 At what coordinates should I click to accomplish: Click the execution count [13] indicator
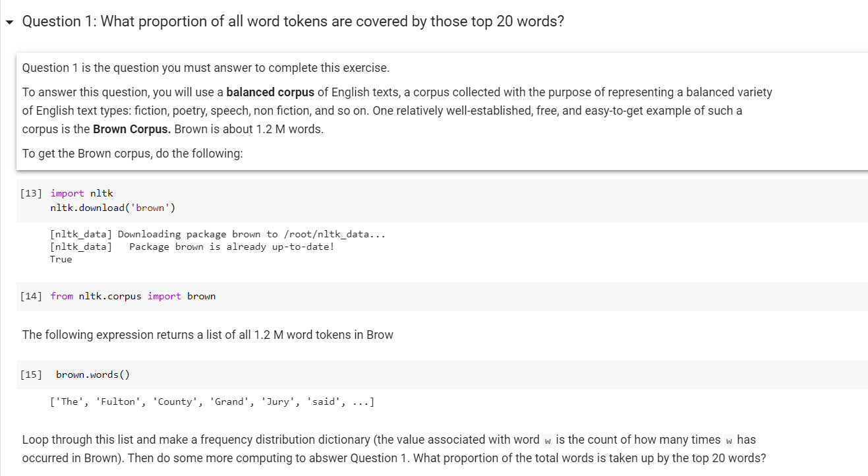[30, 193]
